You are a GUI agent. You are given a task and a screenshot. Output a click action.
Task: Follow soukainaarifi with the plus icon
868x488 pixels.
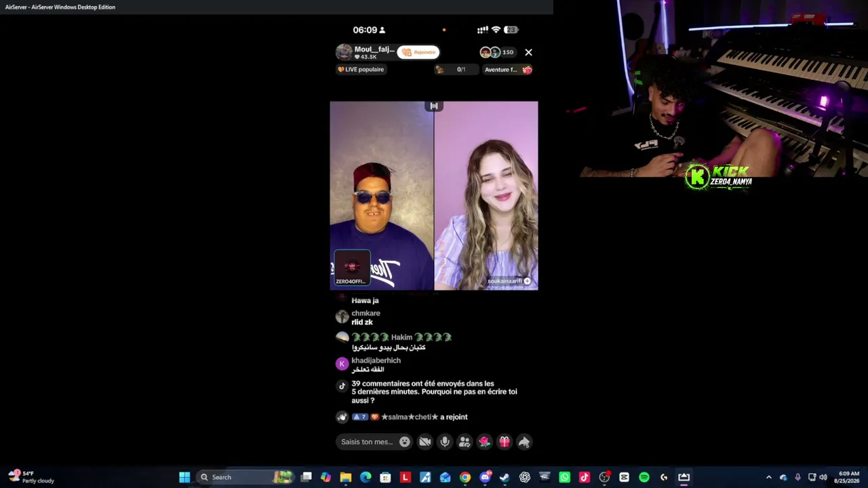pos(527,281)
